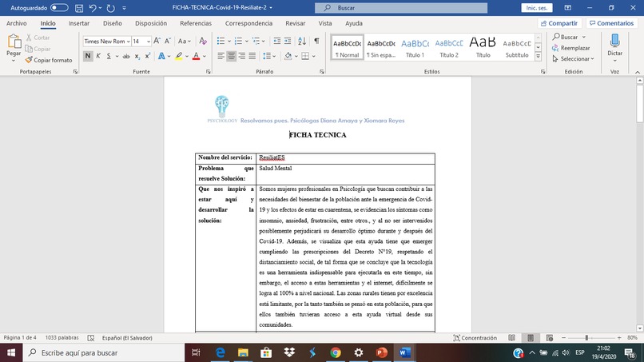Show paragraph marks with pilcrow icon
The image size is (644, 362).
pos(316,41)
